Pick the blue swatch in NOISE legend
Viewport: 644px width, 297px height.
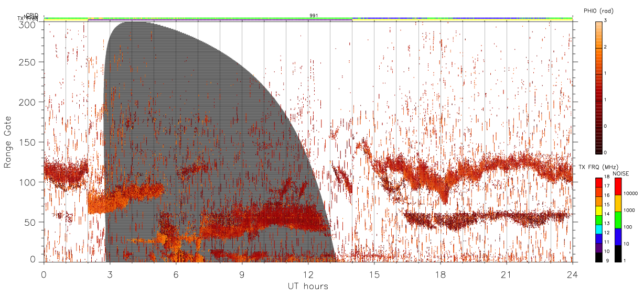pos(618,237)
